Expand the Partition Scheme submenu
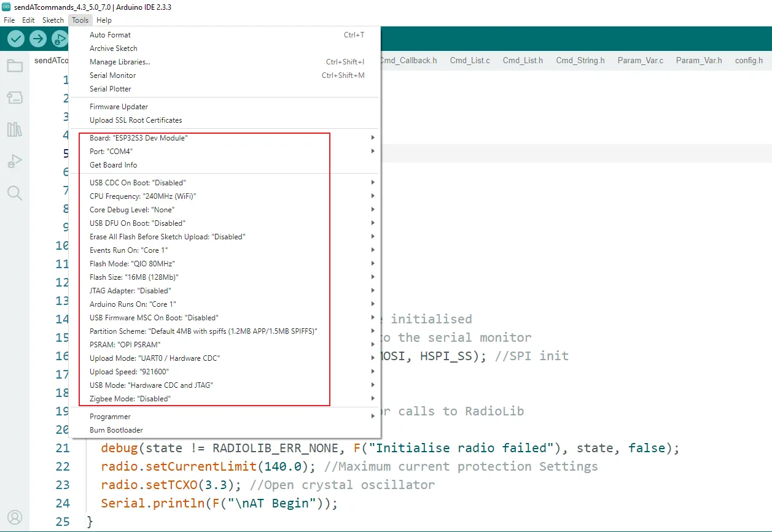 click(203, 331)
